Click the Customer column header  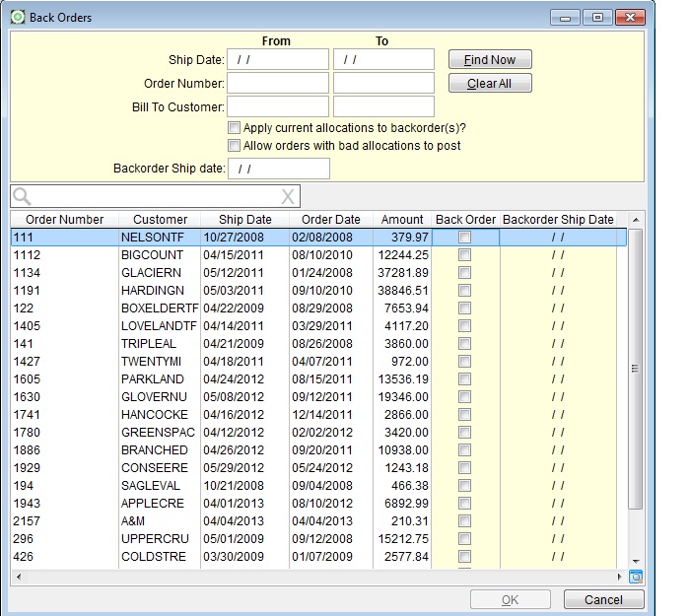[160, 220]
